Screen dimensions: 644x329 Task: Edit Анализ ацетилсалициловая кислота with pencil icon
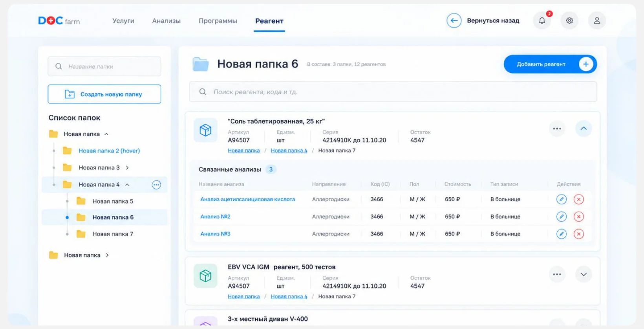tap(562, 199)
